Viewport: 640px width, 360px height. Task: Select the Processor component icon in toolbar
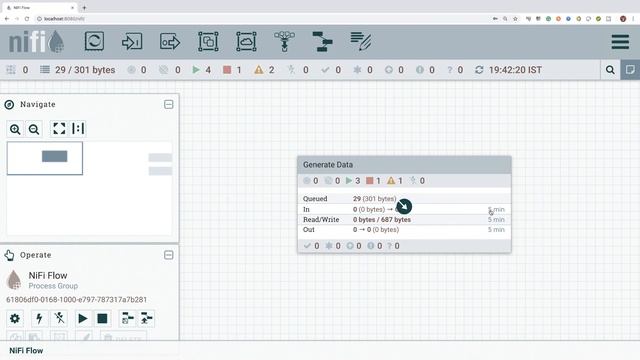(x=94, y=41)
